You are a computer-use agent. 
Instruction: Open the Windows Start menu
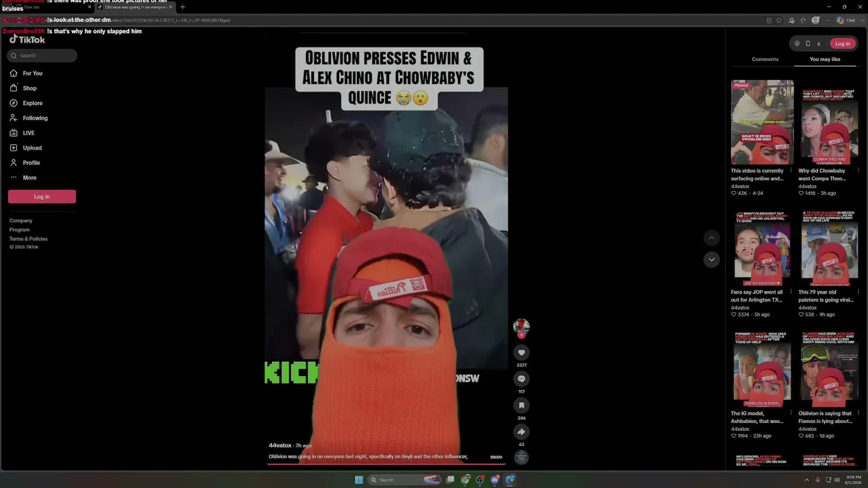coord(359,480)
